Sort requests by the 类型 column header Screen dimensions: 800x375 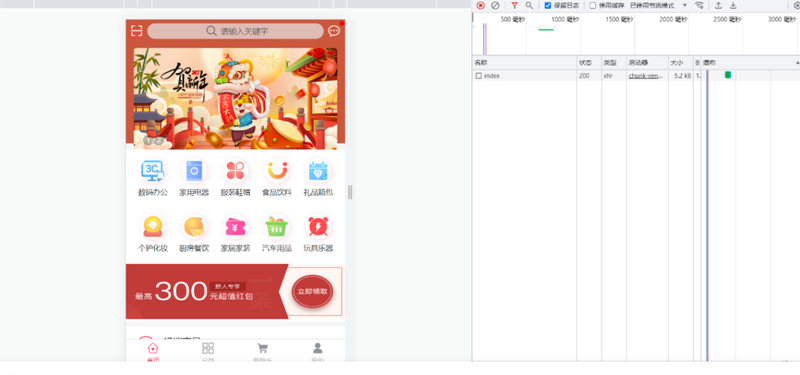pos(614,63)
